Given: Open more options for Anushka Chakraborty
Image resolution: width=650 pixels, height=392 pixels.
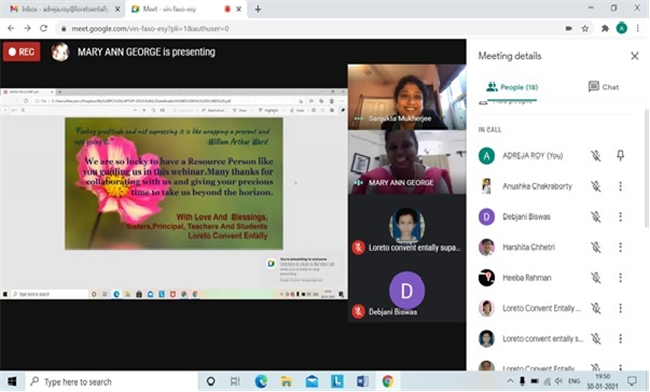Looking at the screenshot, I should tap(620, 186).
